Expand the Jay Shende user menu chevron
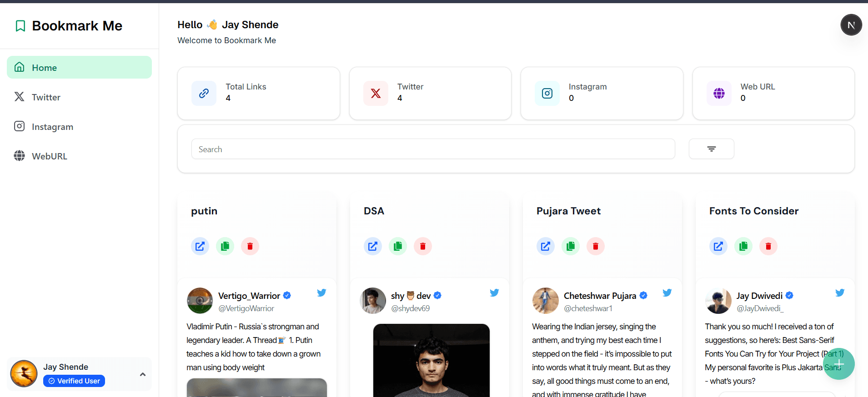This screenshot has width=868, height=397. pos(143,374)
